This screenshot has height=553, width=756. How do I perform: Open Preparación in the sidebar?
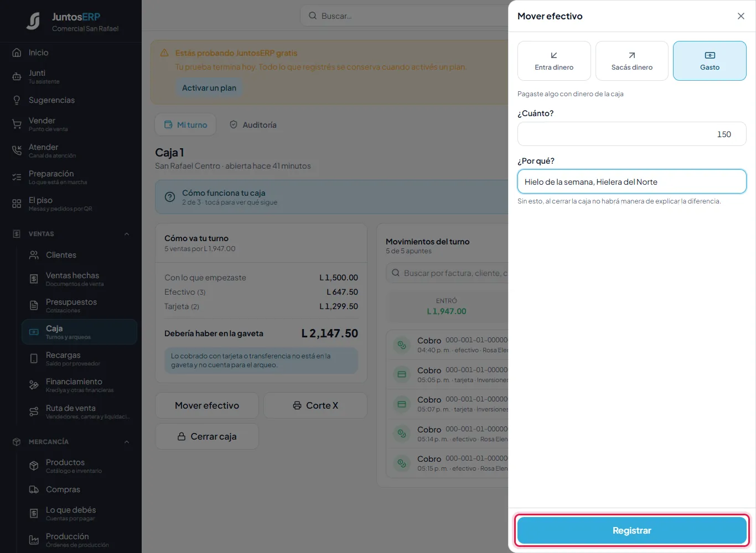coord(71,178)
